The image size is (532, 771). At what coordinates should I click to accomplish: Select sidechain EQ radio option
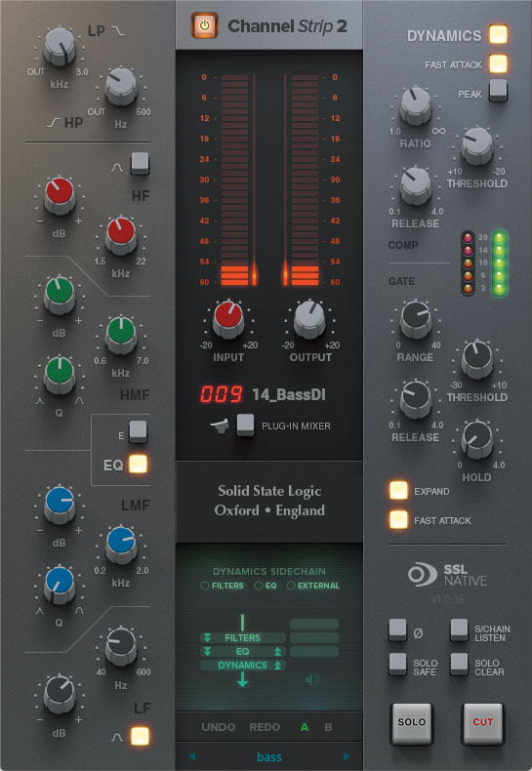click(x=266, y=586)
